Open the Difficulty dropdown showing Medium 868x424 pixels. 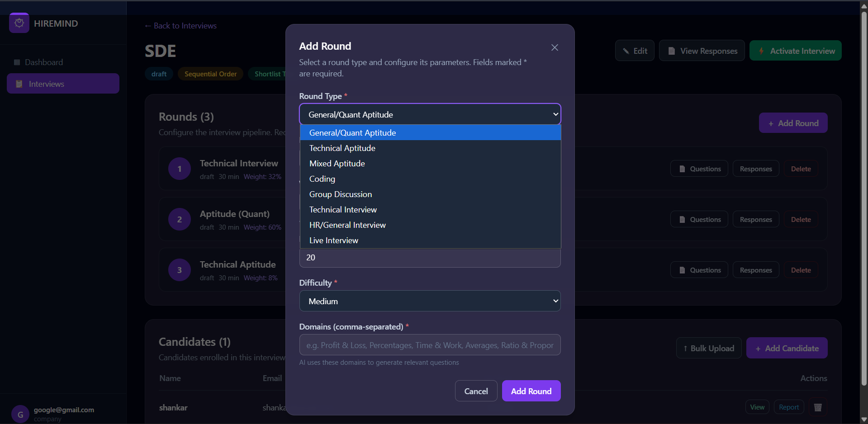tap(430, 301)
